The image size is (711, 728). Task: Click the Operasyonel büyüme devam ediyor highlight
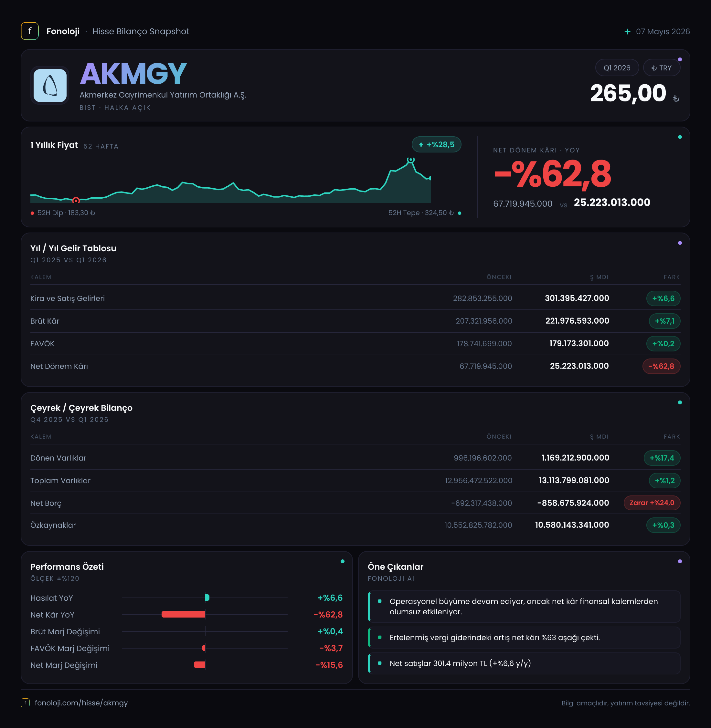(x=524, y=607)
